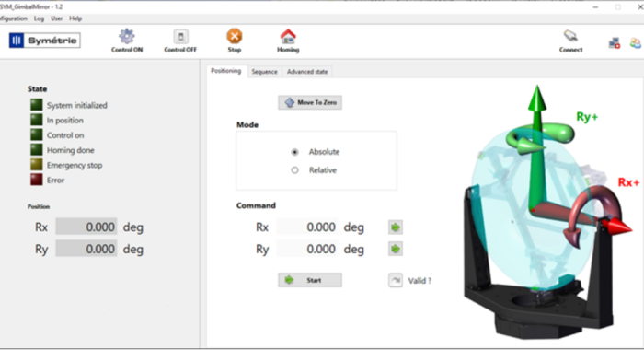644x350 pixels.
Task: Open the Help menu
Action: [75, 18]
